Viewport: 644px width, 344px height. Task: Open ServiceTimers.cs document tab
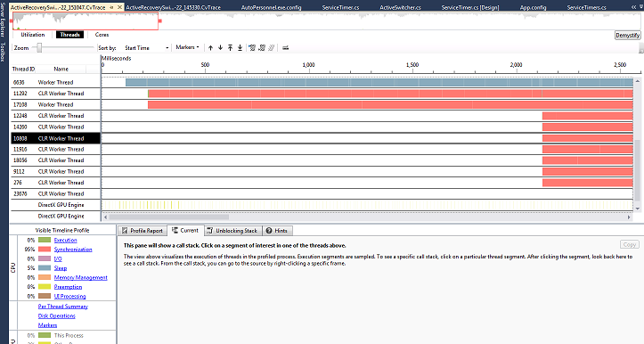[586, 7]
